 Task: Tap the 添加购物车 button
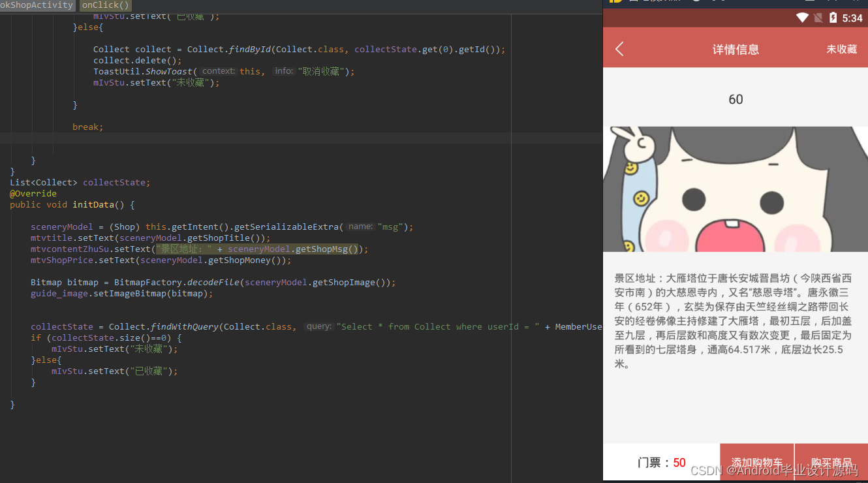(x=757, y=461)
